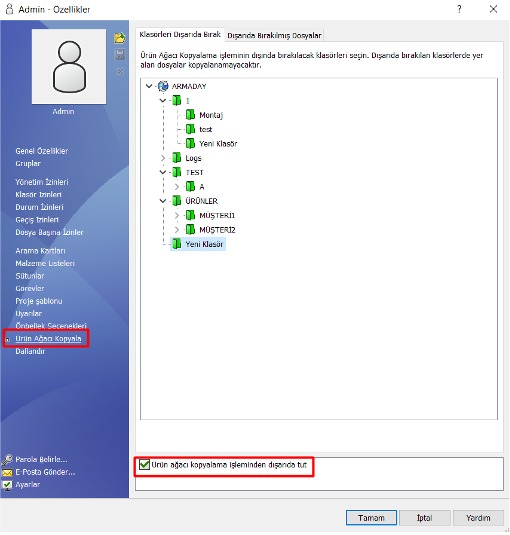Click the E-Posta Gönder envelope icon

pyautogui.click(x=7, y=473)
